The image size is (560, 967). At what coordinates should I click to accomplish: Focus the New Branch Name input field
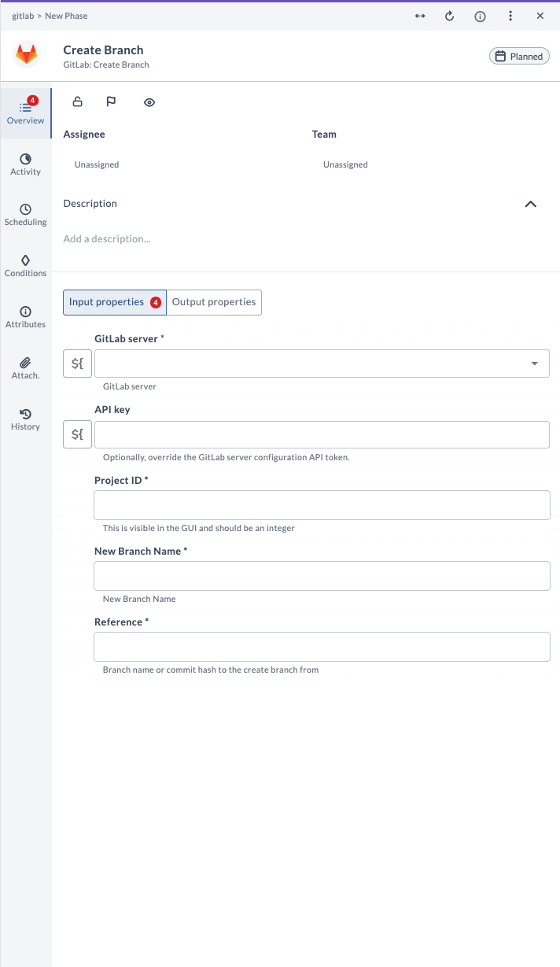(322, 576)
